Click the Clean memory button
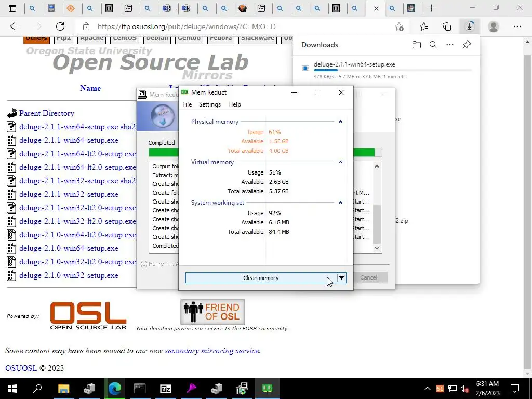 (261, 278)
